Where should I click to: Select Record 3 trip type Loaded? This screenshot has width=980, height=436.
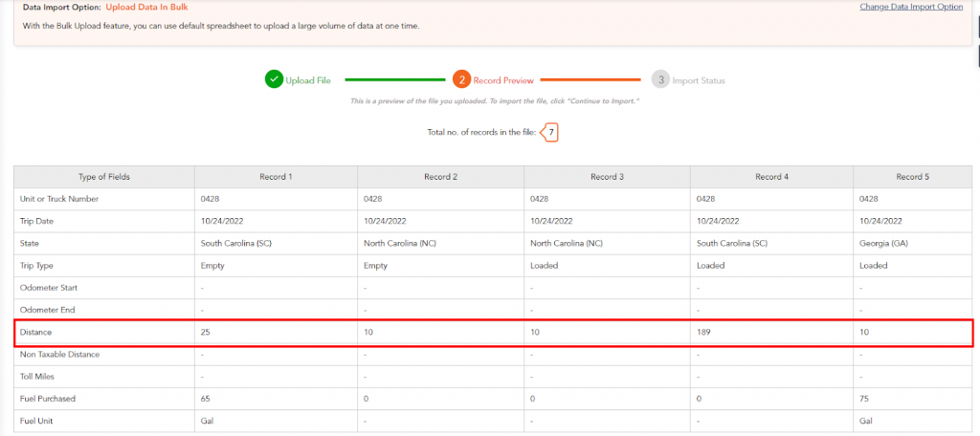544,266
